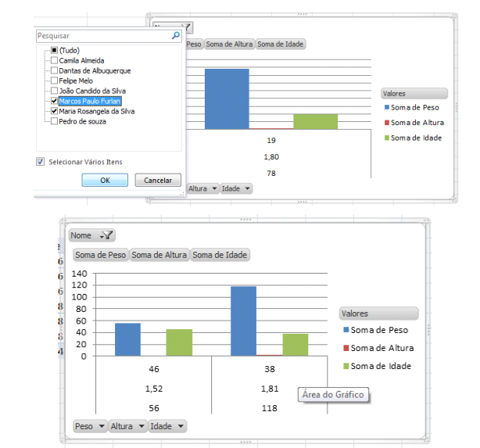Expand the Altura dropdown below the lower chart
480x448 pixels.
[x=141, y=426]
